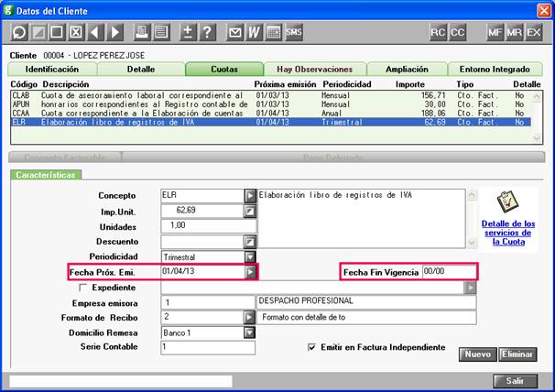Click the printer toolbar icon

click(142, 33)
